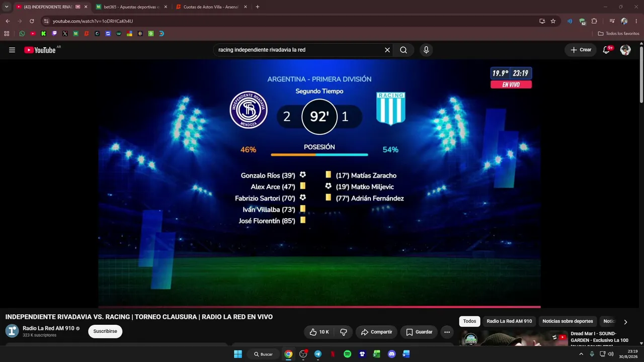The image size is (644, 362).
Task: Switch to Cuotas de Aston Villa tab
Action: coord(210,7)
